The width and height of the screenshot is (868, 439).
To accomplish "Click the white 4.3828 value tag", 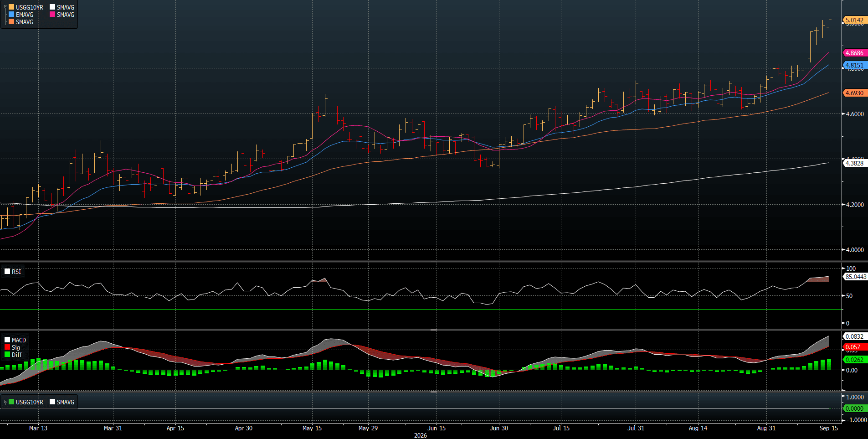I will click(x=855, y=163).
